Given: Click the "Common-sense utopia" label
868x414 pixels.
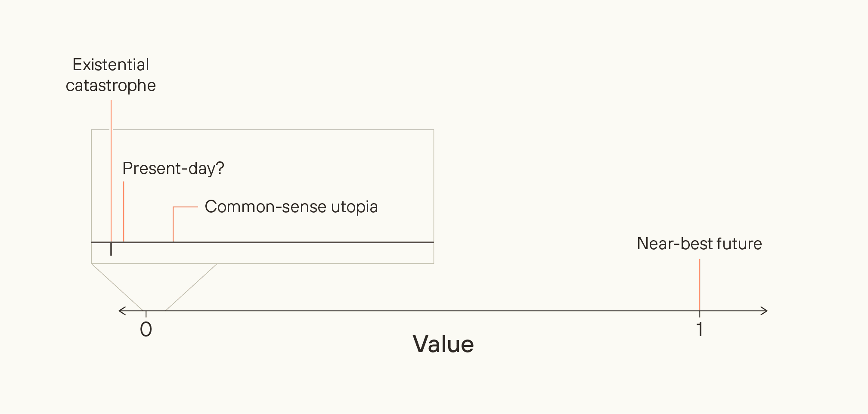Looking at the screenshot, I should (x=291, y=207).
